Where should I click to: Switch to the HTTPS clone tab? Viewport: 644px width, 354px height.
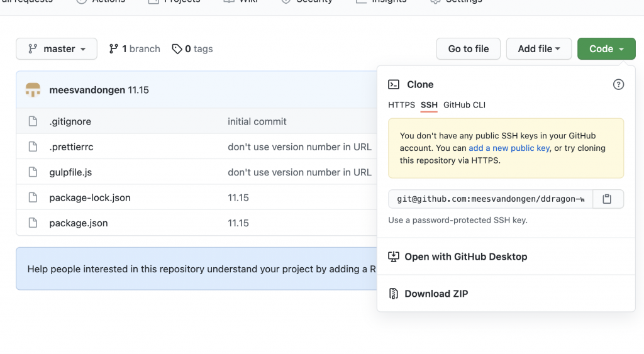click(x=401, y=105)
